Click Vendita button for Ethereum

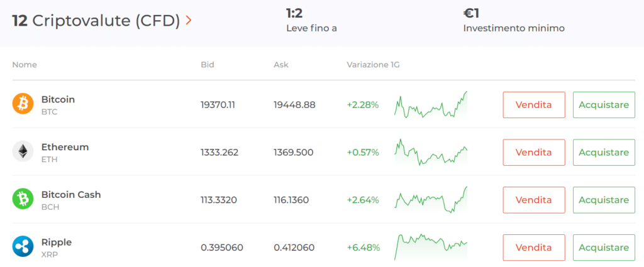click(x=534, y=153)
